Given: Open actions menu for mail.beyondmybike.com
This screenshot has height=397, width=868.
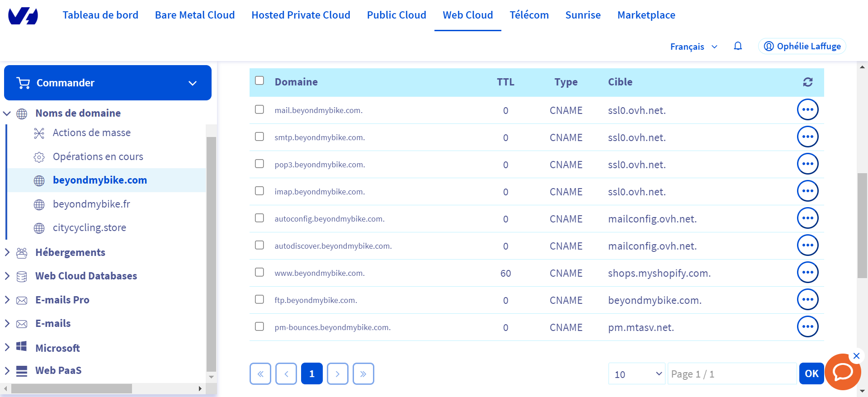Looking at the screenshot, I should click(x=808, y=109).
